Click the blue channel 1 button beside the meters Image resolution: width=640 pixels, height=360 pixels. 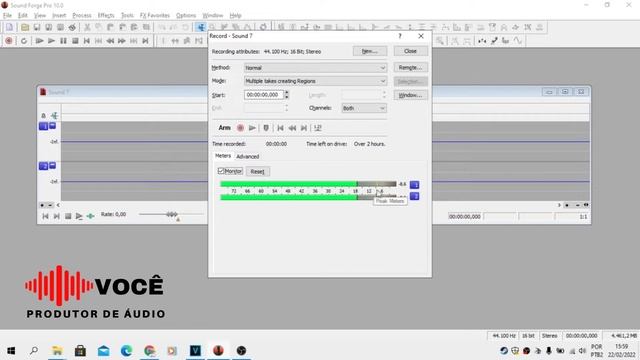tap(414, 185)
